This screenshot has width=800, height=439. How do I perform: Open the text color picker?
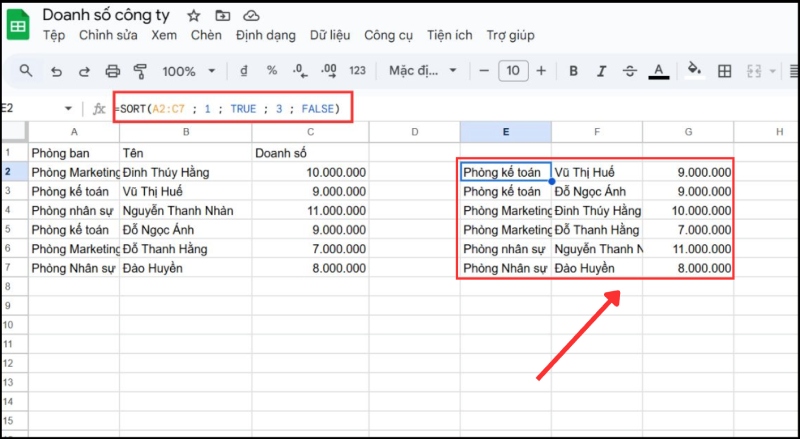coord(659,71)
